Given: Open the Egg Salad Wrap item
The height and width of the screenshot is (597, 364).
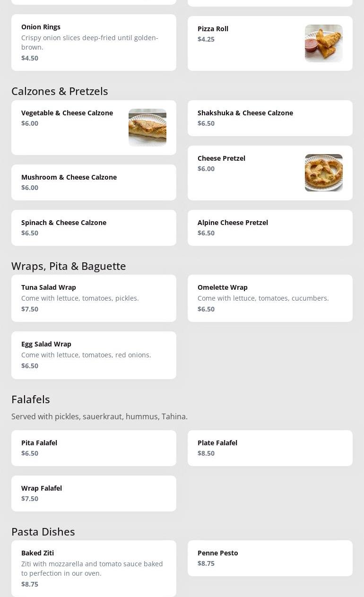Looking at the screenshot, I should pyautogui.click(x=94, y=355).
